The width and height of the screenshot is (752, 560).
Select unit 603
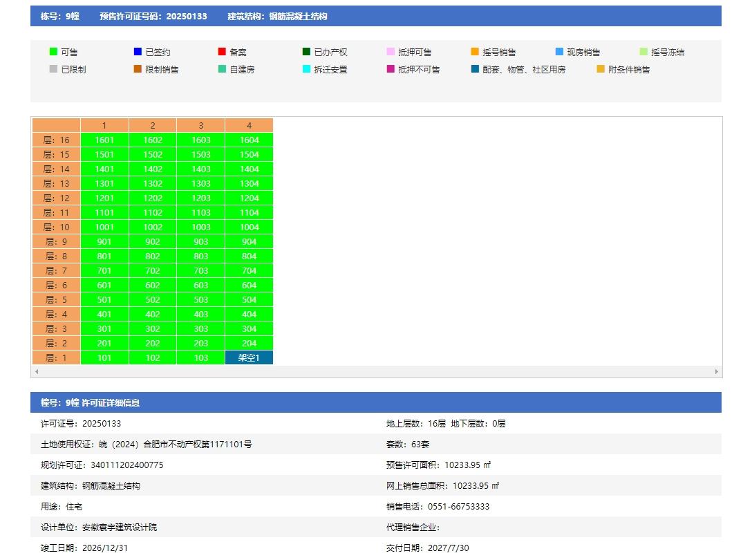click(201, 285)
